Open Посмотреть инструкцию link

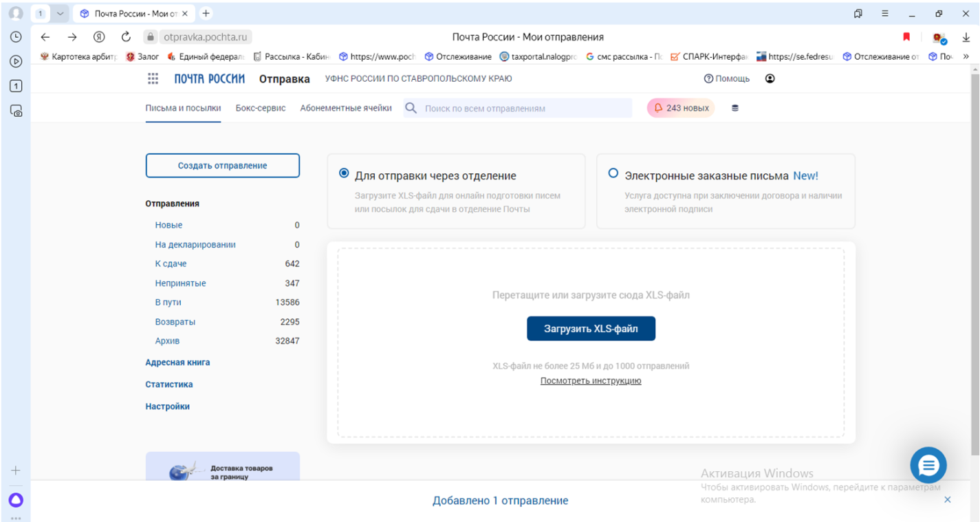[x=590, y=381]
